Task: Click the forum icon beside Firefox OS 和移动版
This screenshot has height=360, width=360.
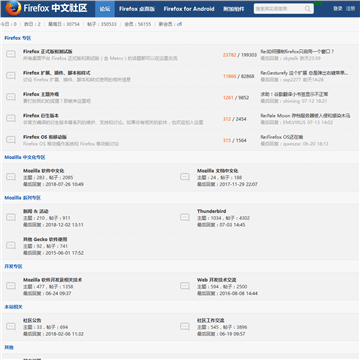Action: [11, 140]
